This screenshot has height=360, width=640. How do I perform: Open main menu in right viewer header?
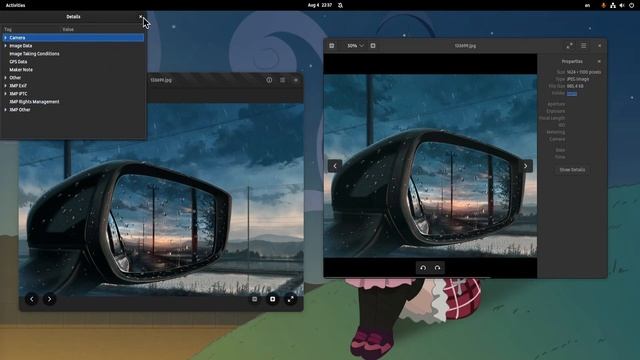[584, 46]
